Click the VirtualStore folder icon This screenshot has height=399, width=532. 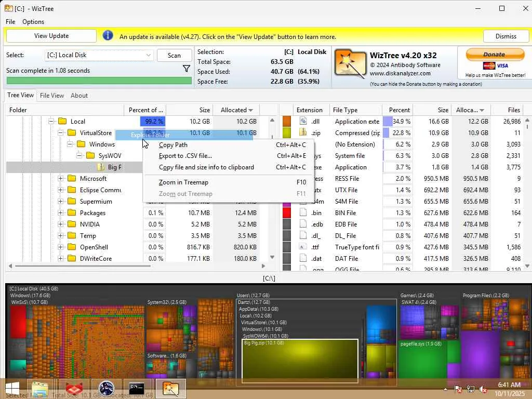(72, 132)
